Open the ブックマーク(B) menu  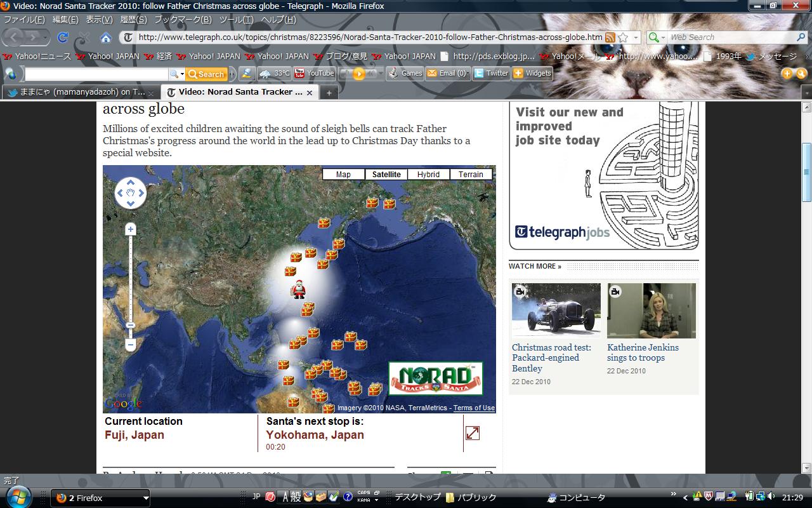pyautogui.click(x=183, y=20)
